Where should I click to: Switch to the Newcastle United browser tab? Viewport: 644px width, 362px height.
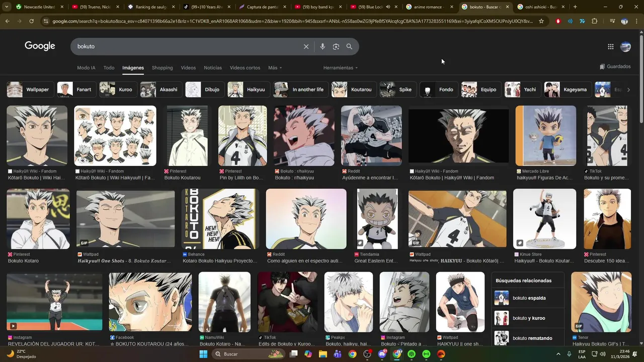coord(39,7)
